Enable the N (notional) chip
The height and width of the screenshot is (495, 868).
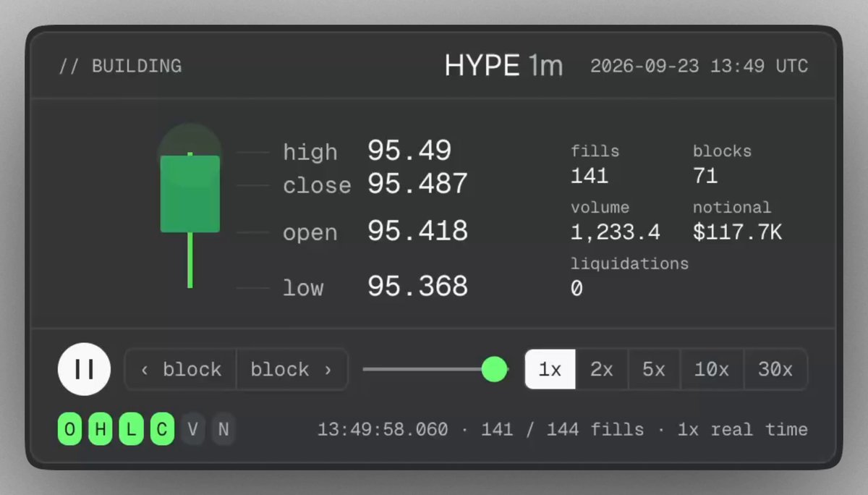(224, 430)
